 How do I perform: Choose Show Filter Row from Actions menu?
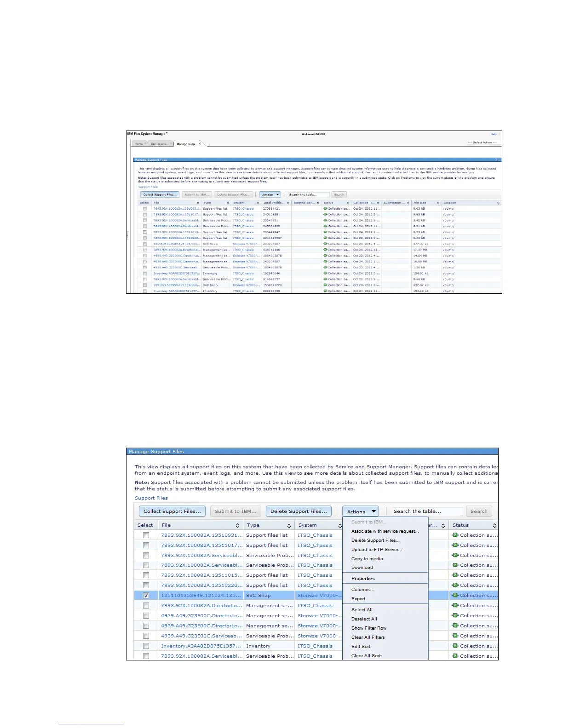point(369,628)
